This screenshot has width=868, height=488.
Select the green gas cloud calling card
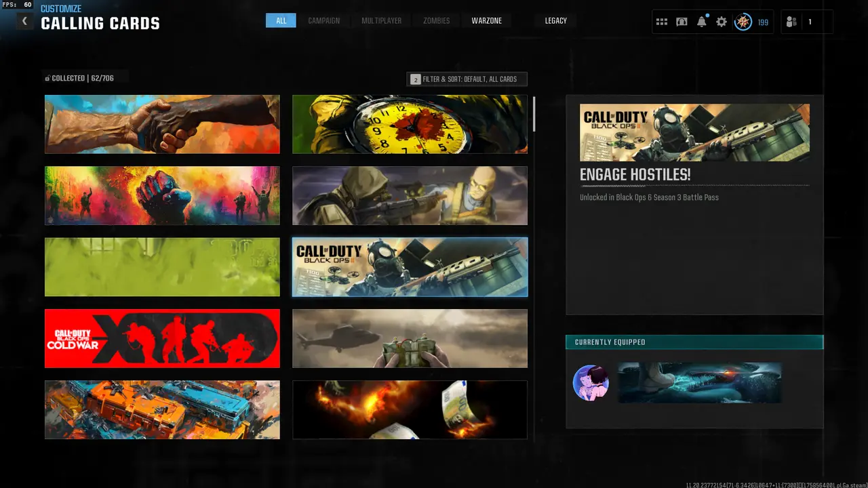click(162, 267)
